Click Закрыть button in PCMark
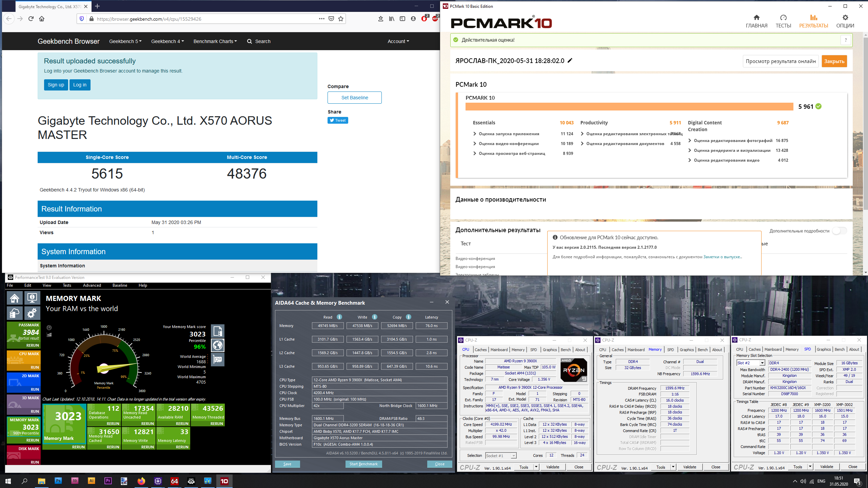 point(834,61)
